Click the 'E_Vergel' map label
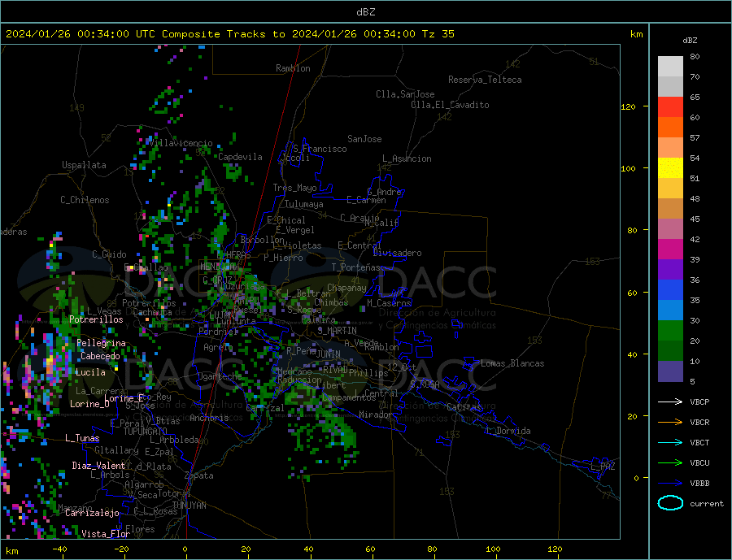Screen dimensions: 732x560 click(295, 230)
